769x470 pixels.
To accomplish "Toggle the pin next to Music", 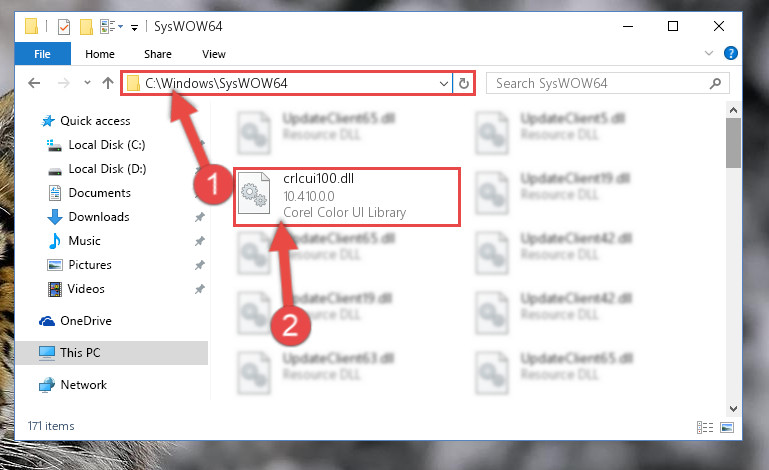I will point(200,241).
